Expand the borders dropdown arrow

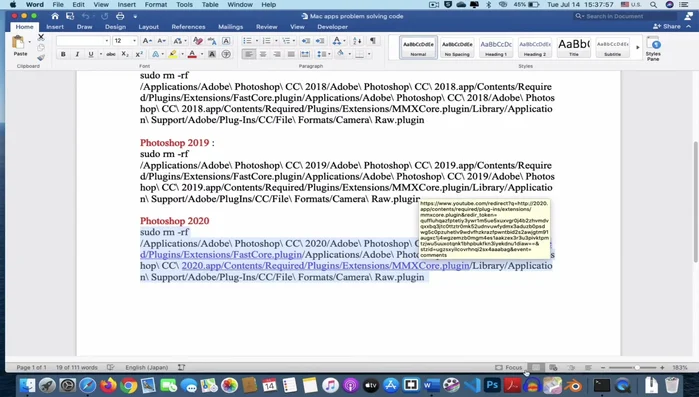tap(369, 54)
